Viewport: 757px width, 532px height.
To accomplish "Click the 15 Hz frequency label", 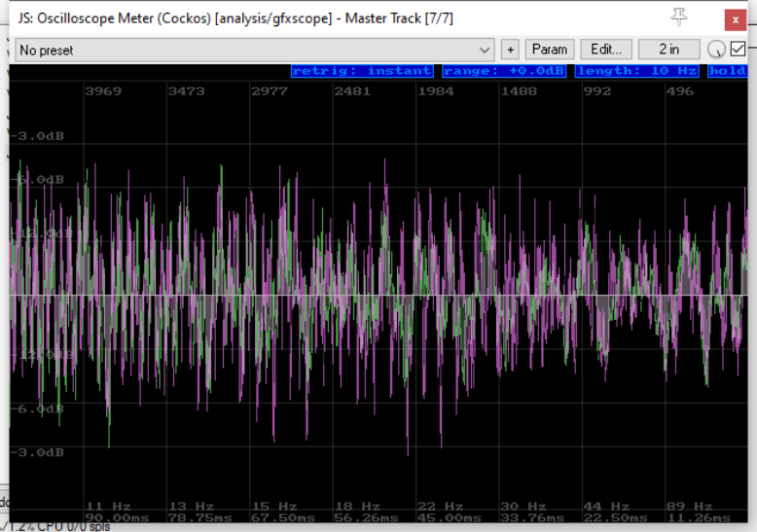I will [274, 507].
